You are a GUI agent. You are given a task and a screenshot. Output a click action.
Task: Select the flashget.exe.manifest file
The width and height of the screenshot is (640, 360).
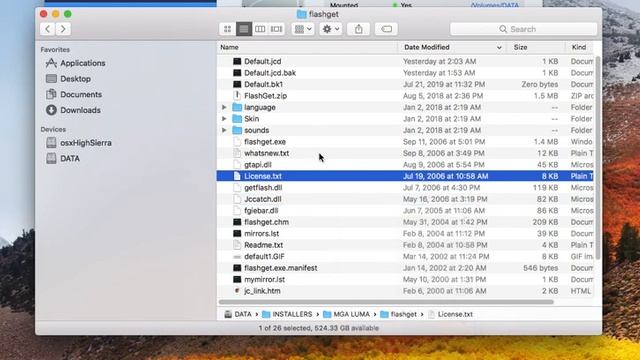coord(280,268)
